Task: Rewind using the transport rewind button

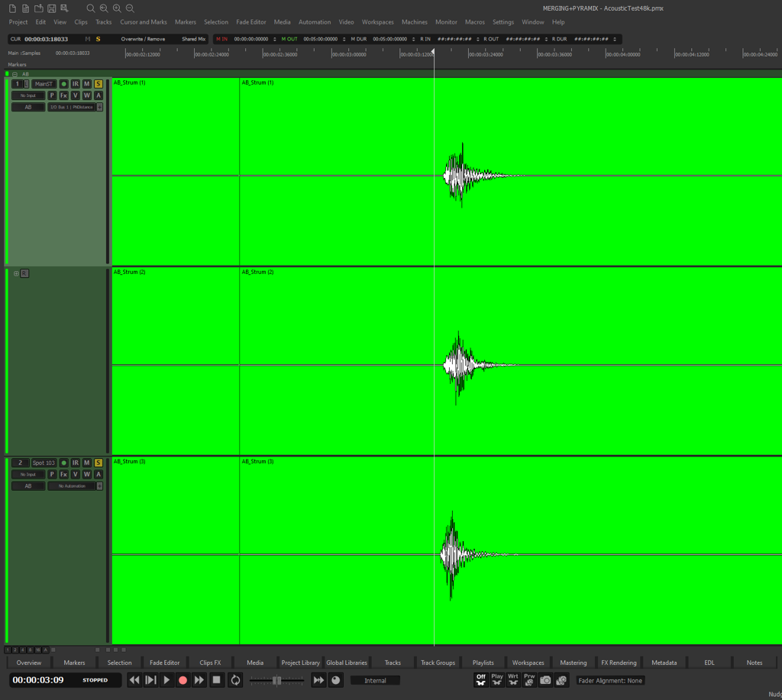Action: click(134, 680)
